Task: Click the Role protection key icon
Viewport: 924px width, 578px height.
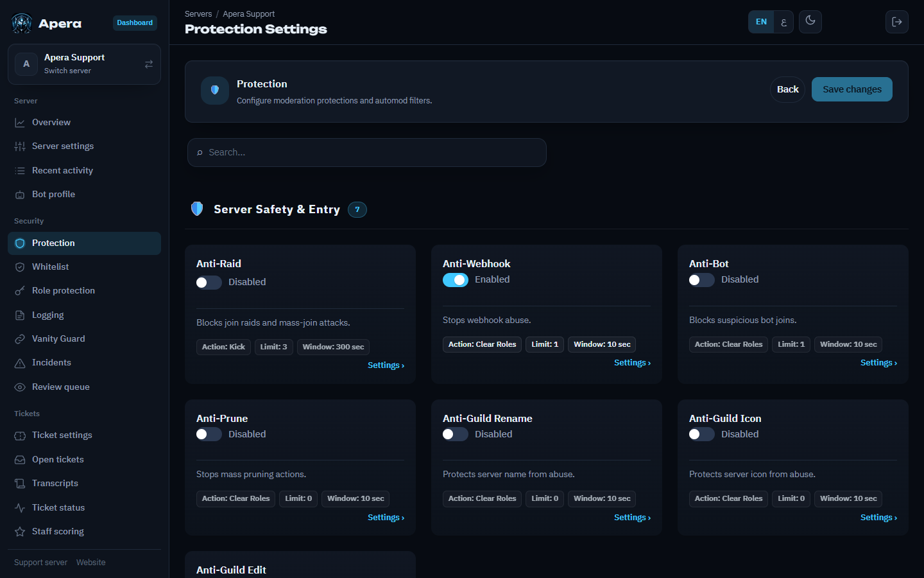Action: click(x=20, y=291)
